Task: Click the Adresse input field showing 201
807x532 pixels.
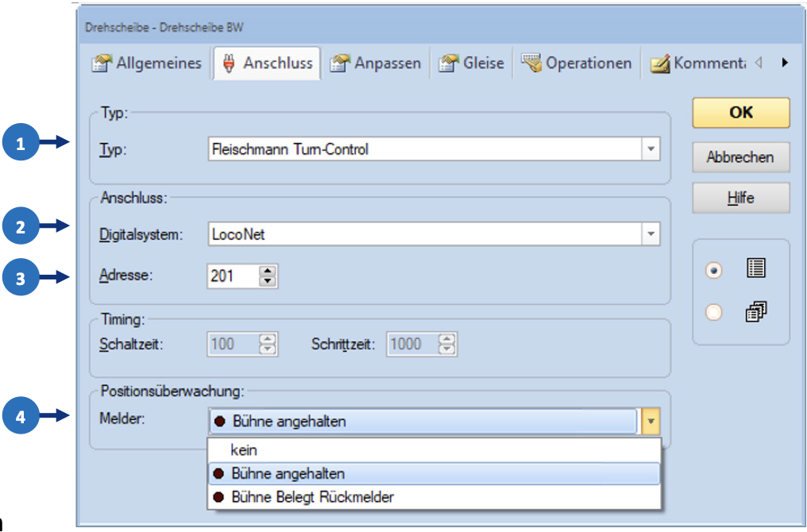Action: (x=232, y=276)
